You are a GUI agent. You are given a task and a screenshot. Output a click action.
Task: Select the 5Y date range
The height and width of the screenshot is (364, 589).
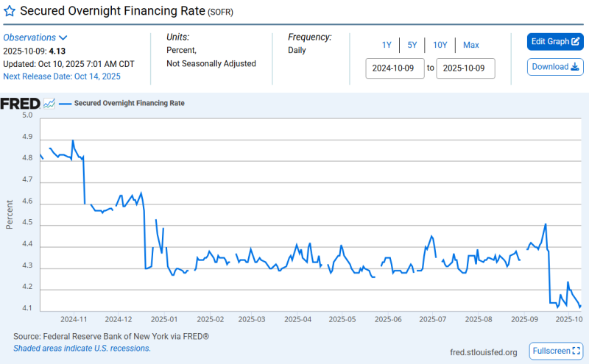tap(412, 46)
